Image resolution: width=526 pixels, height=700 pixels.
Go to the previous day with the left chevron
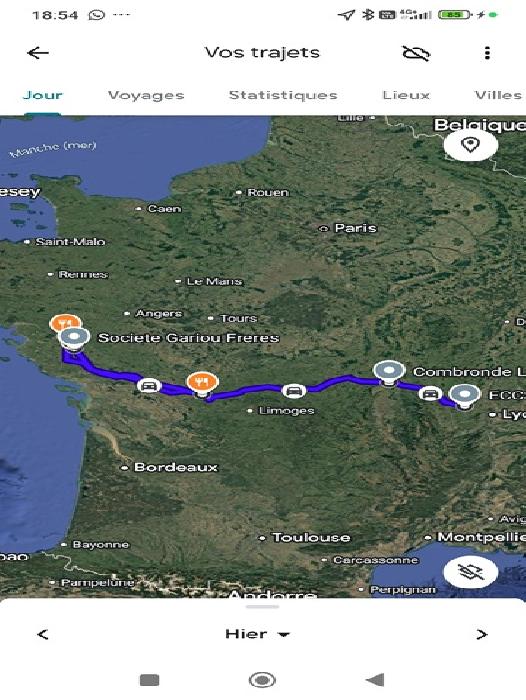[x=43, y=634]
